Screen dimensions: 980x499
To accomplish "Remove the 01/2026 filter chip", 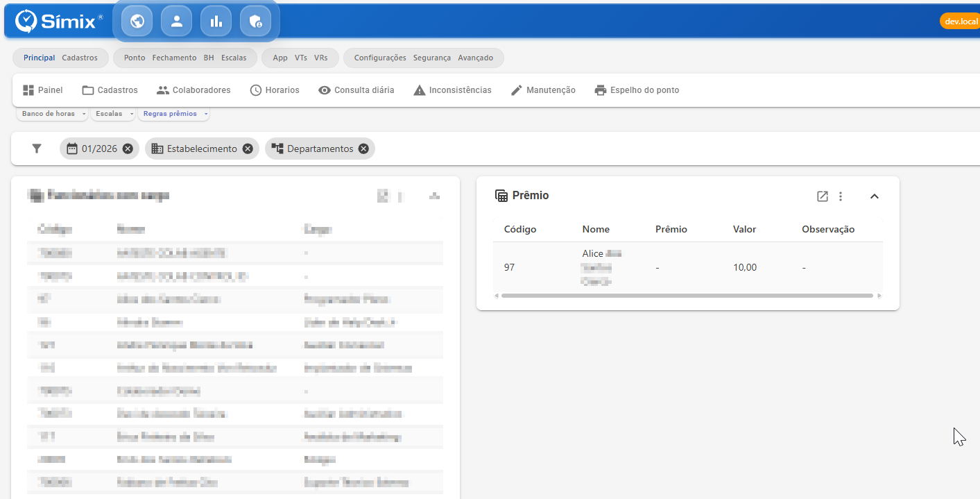I will tap(128, 149).
